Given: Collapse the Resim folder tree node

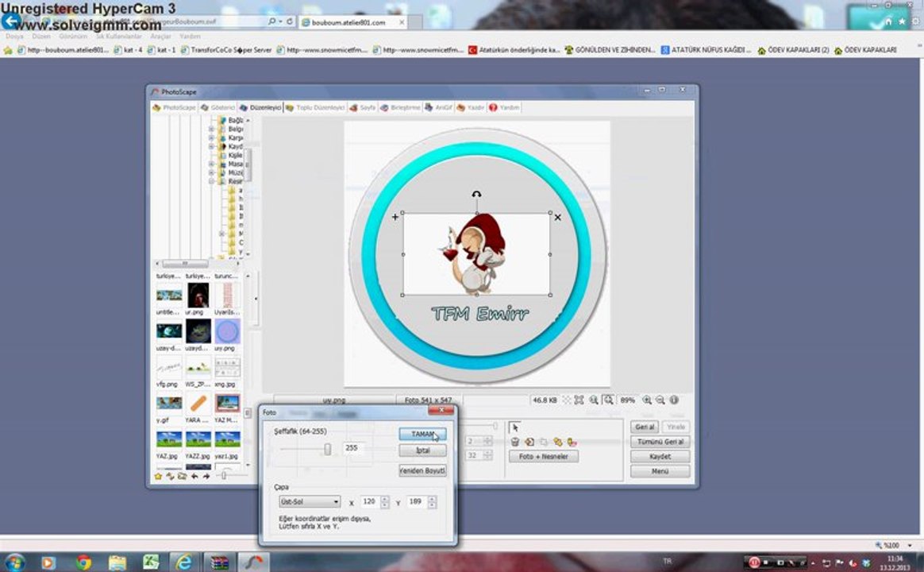Looking at the screenshot, I should coord(212,181).
